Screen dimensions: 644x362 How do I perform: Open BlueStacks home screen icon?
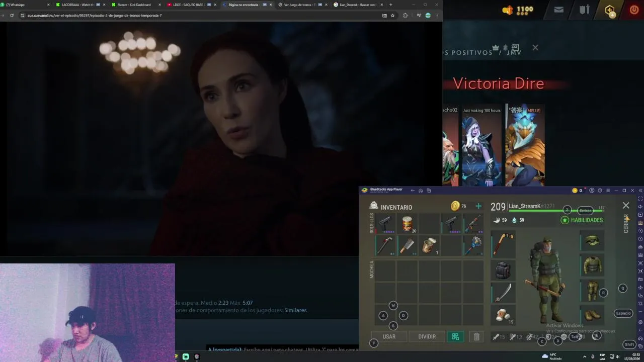tap(421, 191)
